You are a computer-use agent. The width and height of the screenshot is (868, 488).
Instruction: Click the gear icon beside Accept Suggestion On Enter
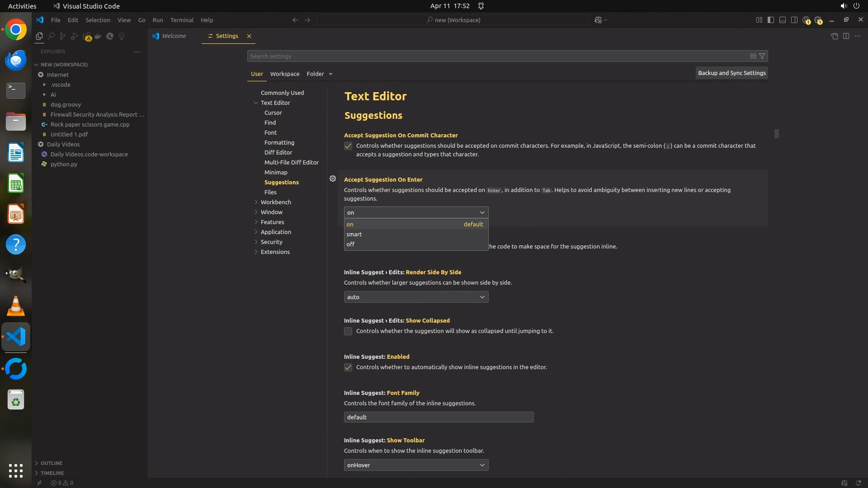(x=333, y=179)
